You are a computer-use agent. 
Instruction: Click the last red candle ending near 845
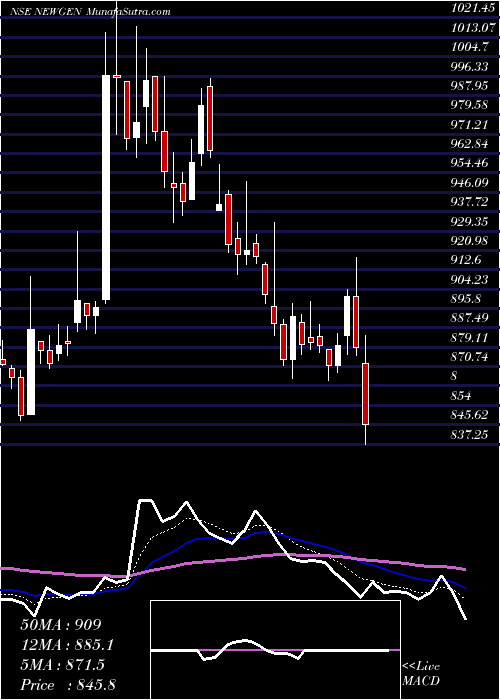pos(366,394)
